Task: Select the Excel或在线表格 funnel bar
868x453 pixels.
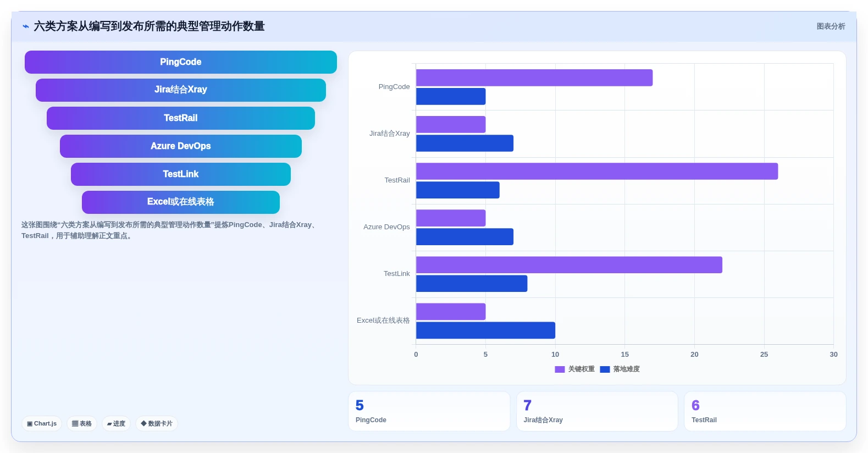Action: 181,202
